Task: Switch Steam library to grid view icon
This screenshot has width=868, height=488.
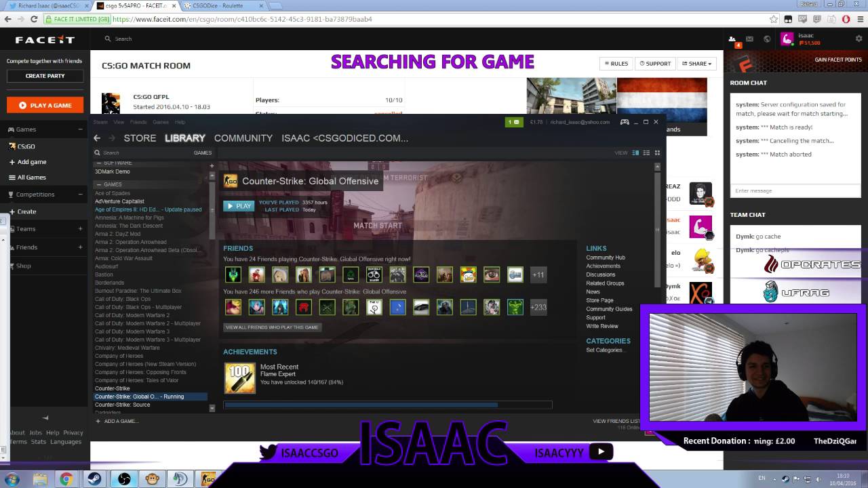Action: (x=657, y=152)
